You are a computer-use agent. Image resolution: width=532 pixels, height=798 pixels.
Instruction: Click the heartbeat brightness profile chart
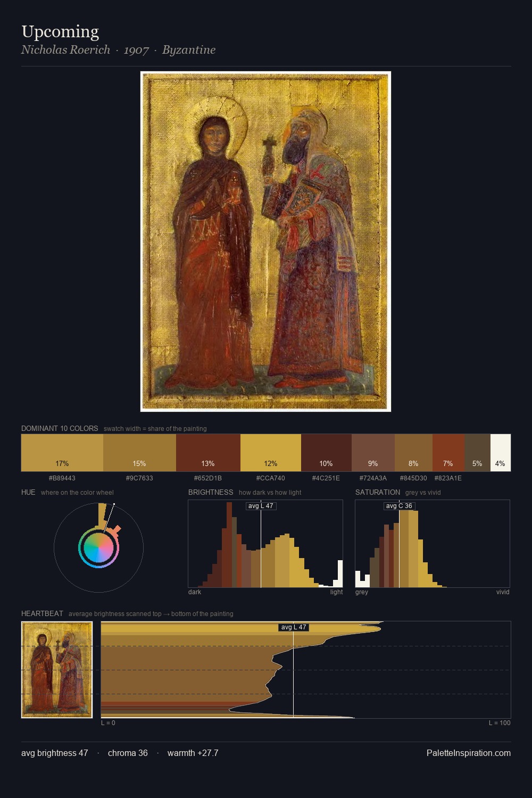(x=306, y=670)
